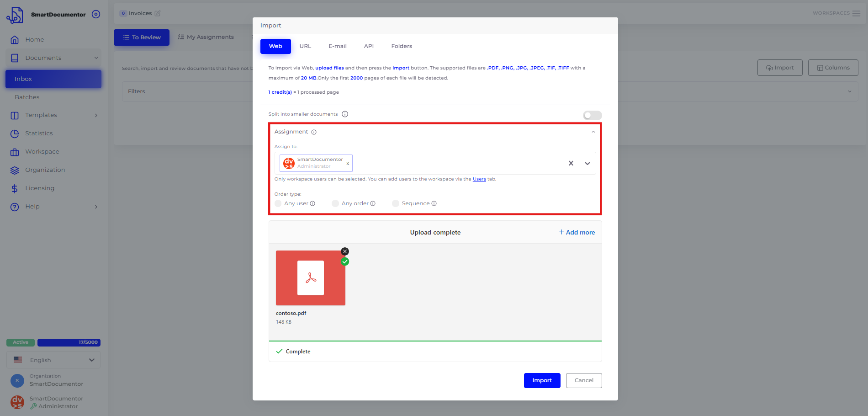Click the Any order info icon

pyautogui.click(x=373, y=203)
